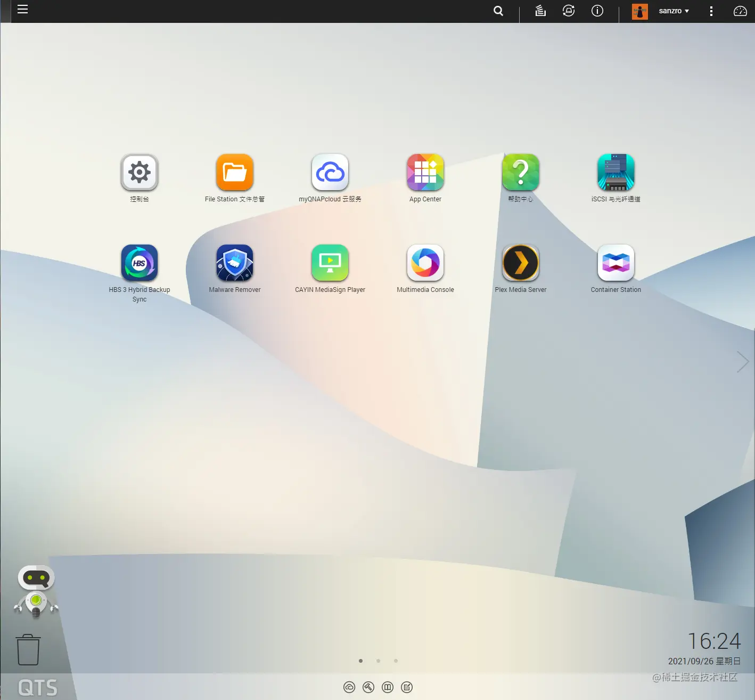Go to next desktop page via right arrow
This screenshot has width=755, height=700.
coord(742,362)
